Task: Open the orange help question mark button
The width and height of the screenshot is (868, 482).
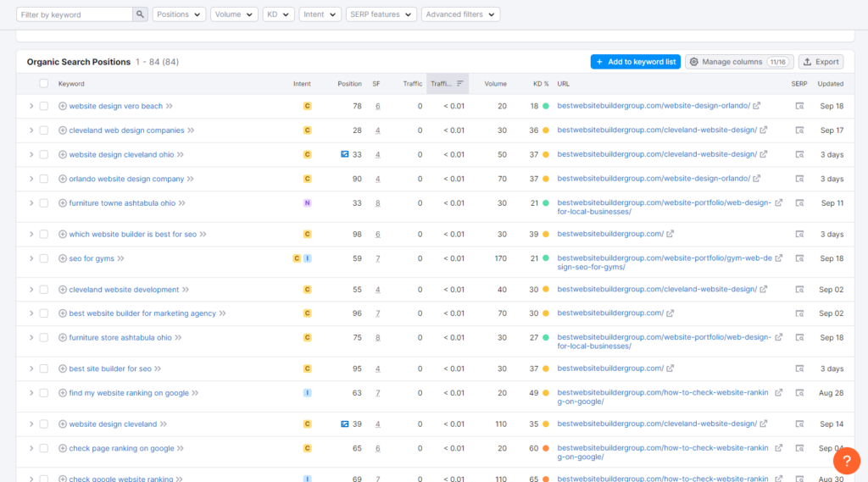Action: tap(847, 461)
